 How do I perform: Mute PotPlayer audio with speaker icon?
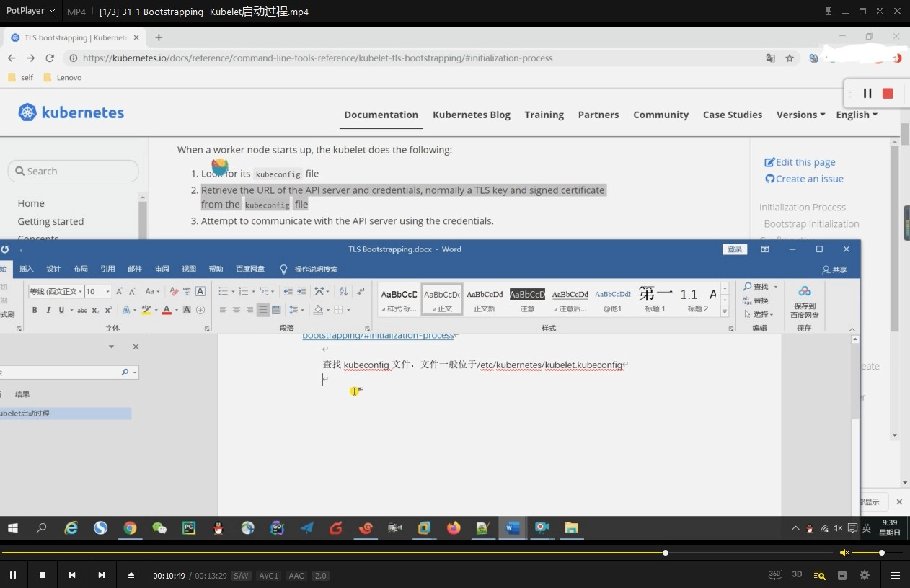844,552
